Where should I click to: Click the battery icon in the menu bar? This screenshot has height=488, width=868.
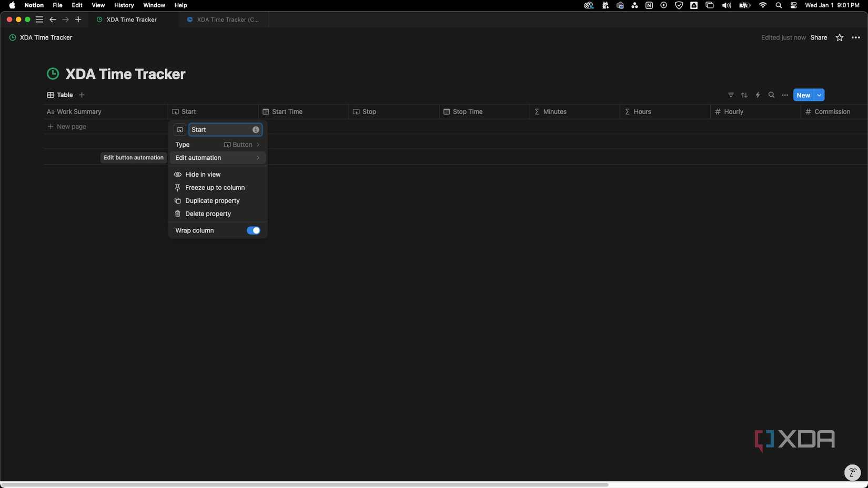(744, 5)
